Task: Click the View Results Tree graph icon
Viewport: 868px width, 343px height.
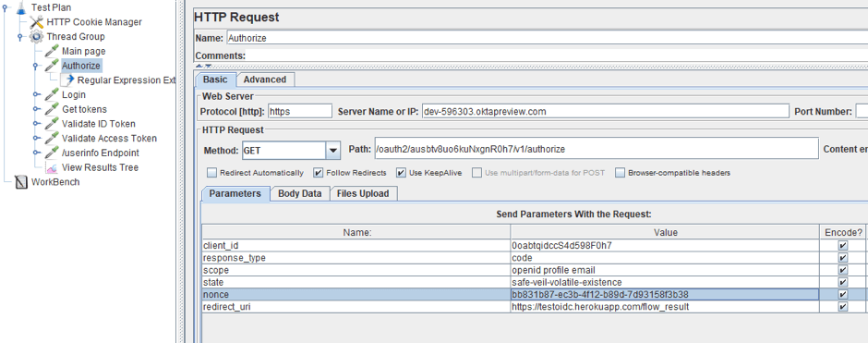Action: tap(52, 167)
